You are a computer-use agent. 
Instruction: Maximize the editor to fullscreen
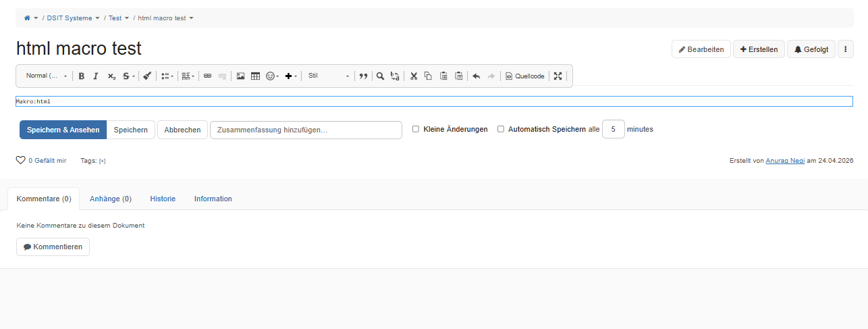[558, 76]
